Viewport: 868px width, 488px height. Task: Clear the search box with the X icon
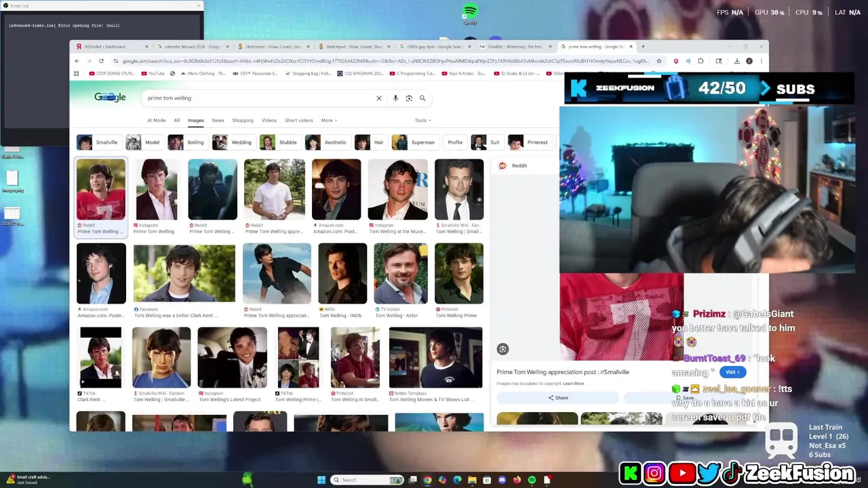click(379, 98)
